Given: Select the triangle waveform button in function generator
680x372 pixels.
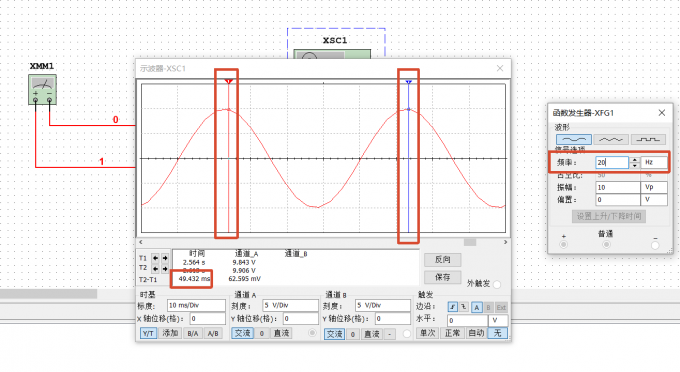Looking at the screenshot, I should point(611,139).
